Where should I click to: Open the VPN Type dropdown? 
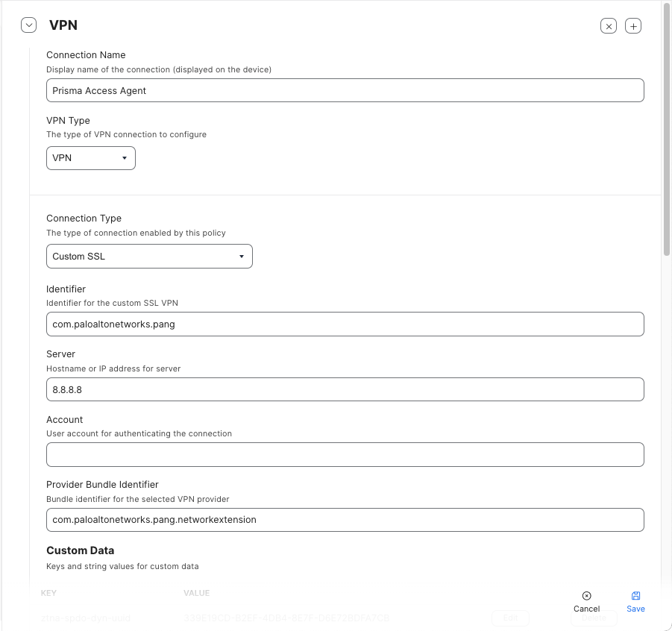(91, 158)
